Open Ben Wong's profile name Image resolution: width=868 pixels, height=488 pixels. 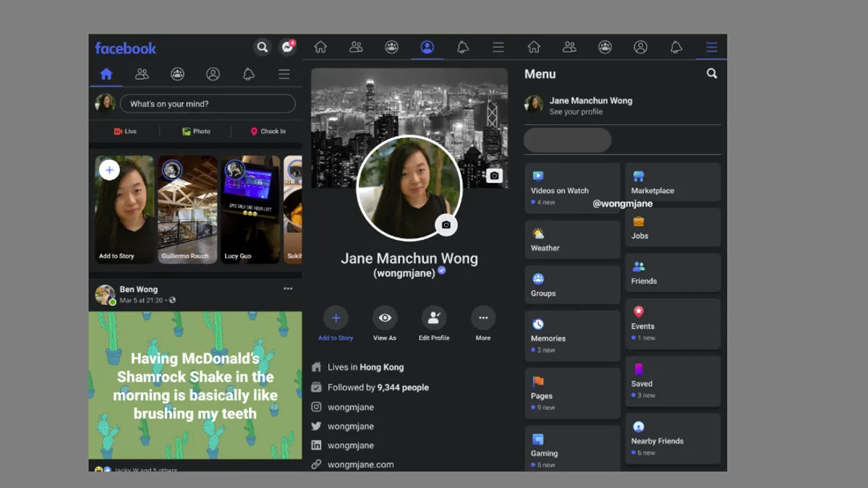(x=138, y=289)
